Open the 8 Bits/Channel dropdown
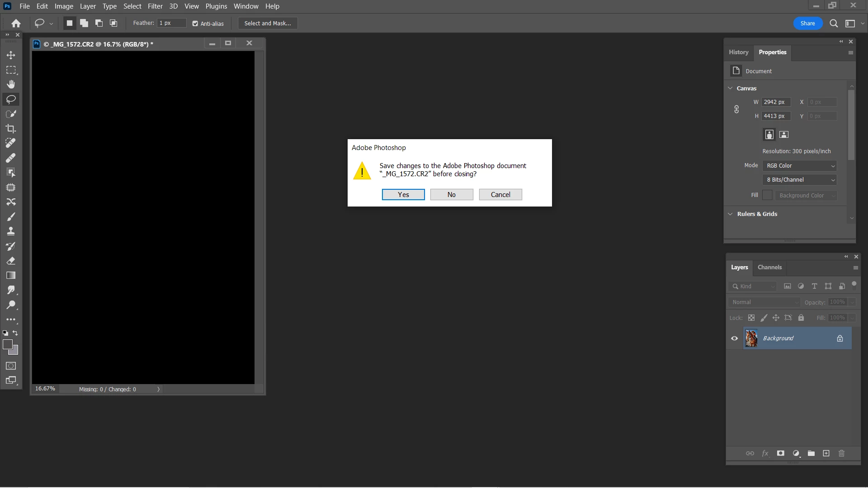This screenshot has height=488, width=868. (x=799, y=180)
